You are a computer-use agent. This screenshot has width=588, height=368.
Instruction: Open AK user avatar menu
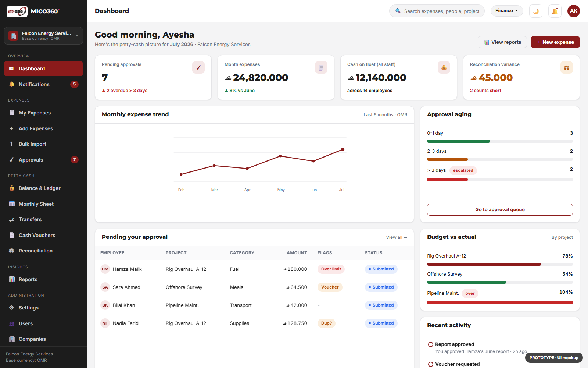574,11
